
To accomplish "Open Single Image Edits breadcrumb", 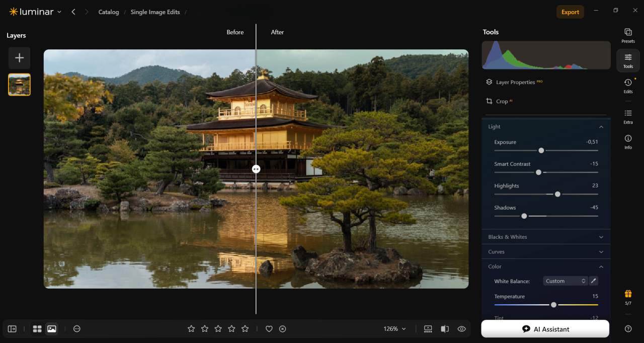I will pyautogui.click(x=155, y=12).
